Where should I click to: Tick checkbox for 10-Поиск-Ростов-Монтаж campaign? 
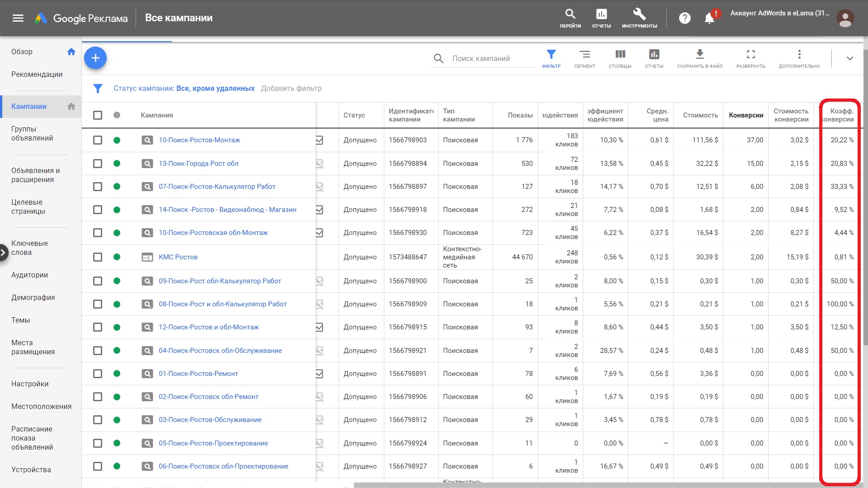tap(98, 140)
